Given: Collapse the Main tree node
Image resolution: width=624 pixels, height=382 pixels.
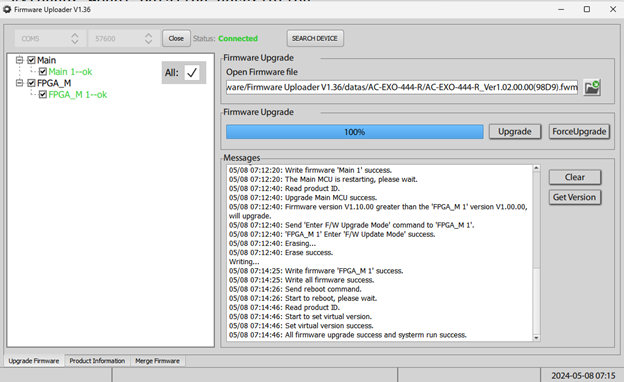Looking at the screenshot, I should click(x=20, y=60).
